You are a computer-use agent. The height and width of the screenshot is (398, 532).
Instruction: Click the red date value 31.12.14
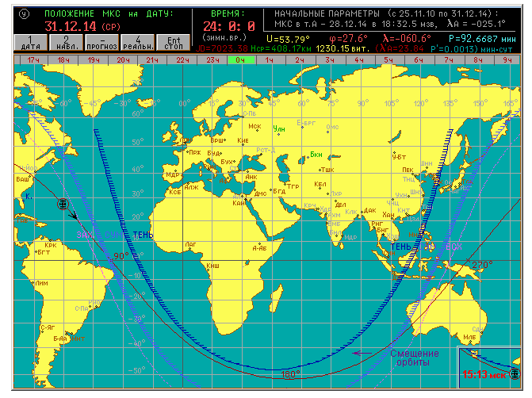[71, 26]
